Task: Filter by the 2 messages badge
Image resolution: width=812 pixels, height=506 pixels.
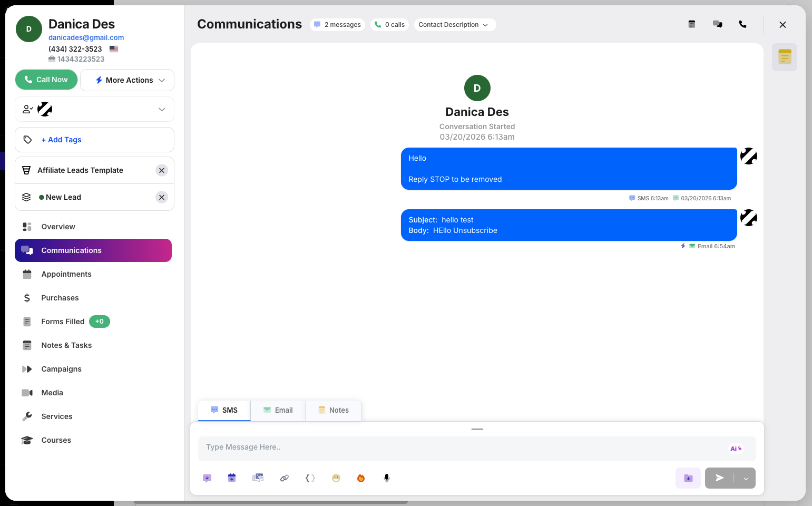Action: [x=337, y=25]
